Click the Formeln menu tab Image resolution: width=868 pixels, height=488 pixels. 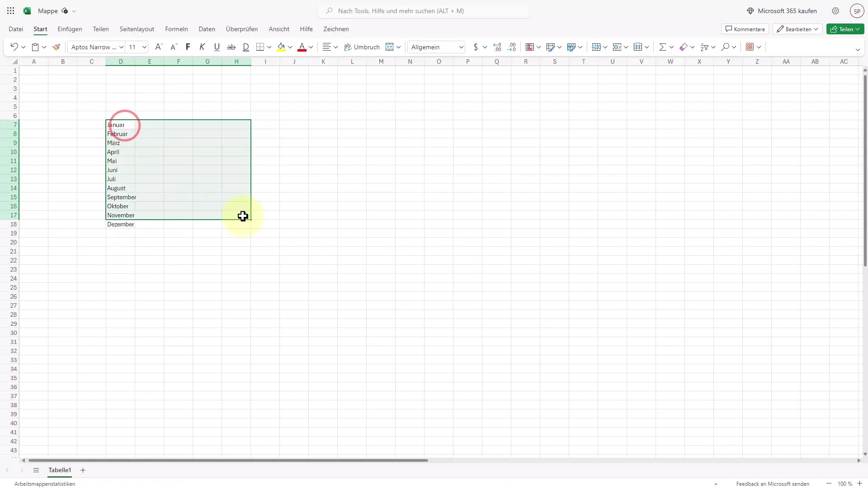(176, 28)
